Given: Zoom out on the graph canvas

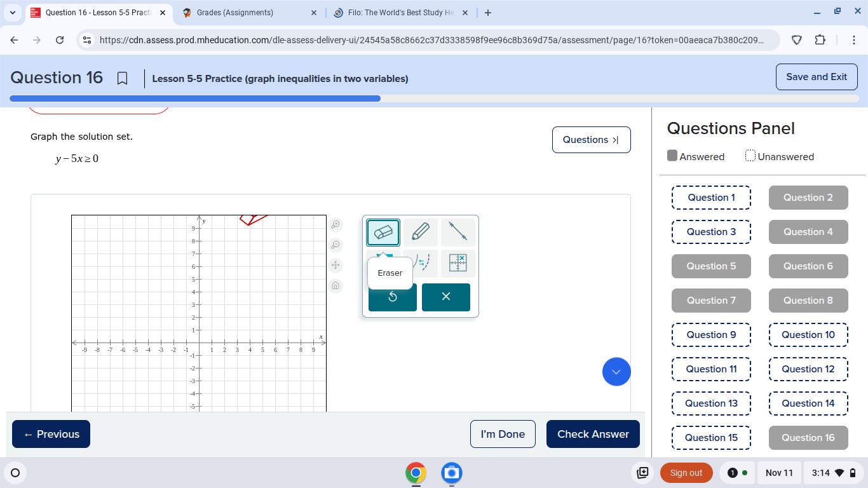Looking at the screenshot, I should [336, 245].
